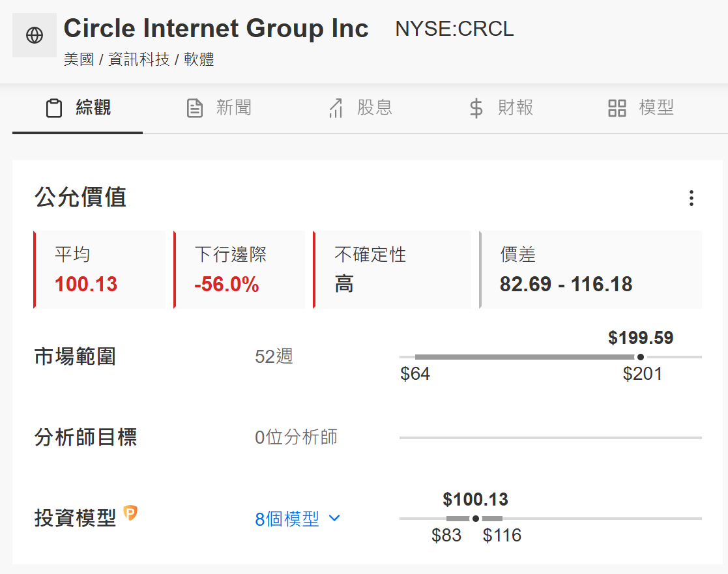Image resolution: width=728 pixels, height=574 pixels.
Task: Click the chart icon on 股息 tab
Action: tap(336, 108)
